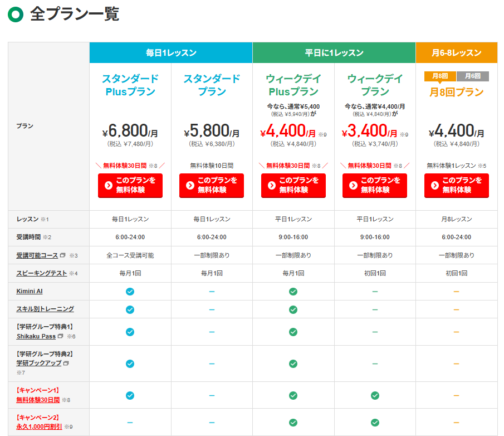
Task: Select the ウィークデイプラン free trial button
Action: (375, 185)
